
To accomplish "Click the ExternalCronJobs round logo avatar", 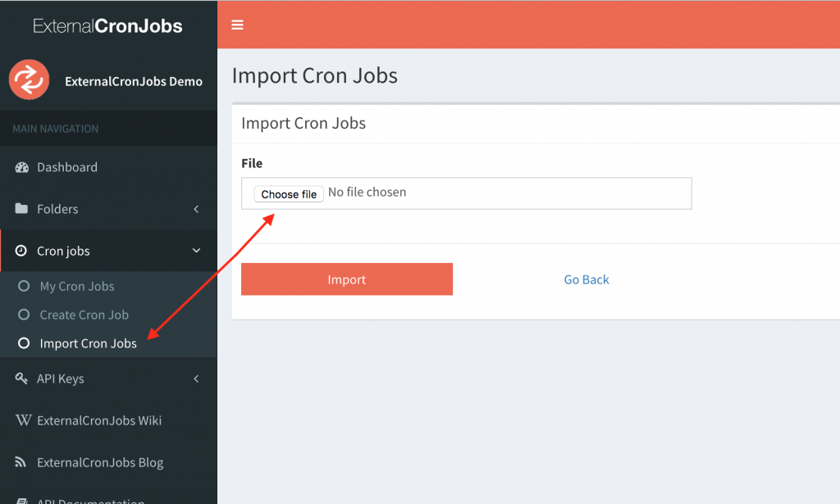I will (x=29, y=79).
